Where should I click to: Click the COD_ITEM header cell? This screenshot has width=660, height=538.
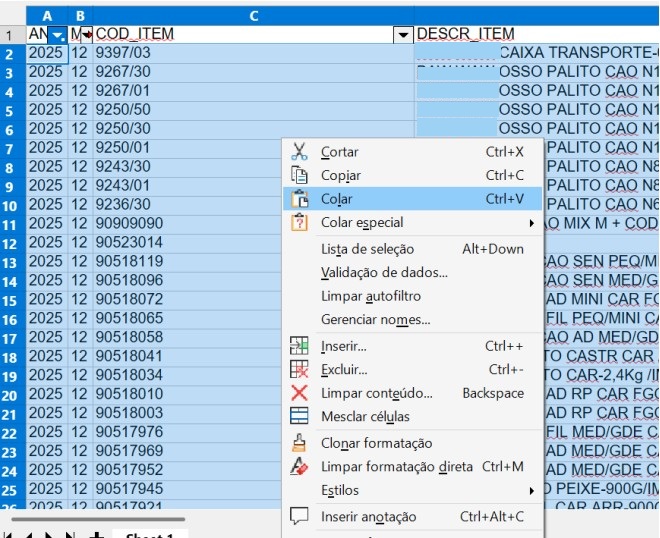click(253, 35)
